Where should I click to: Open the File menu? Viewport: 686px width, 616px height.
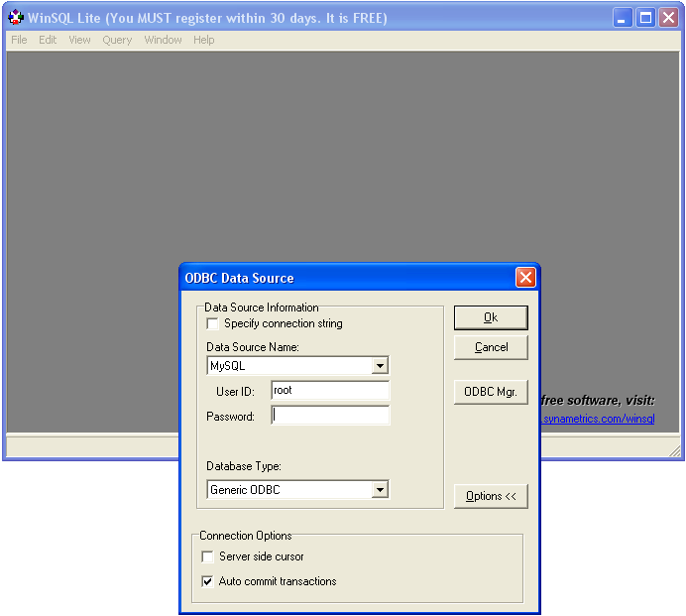click(19, 40)
